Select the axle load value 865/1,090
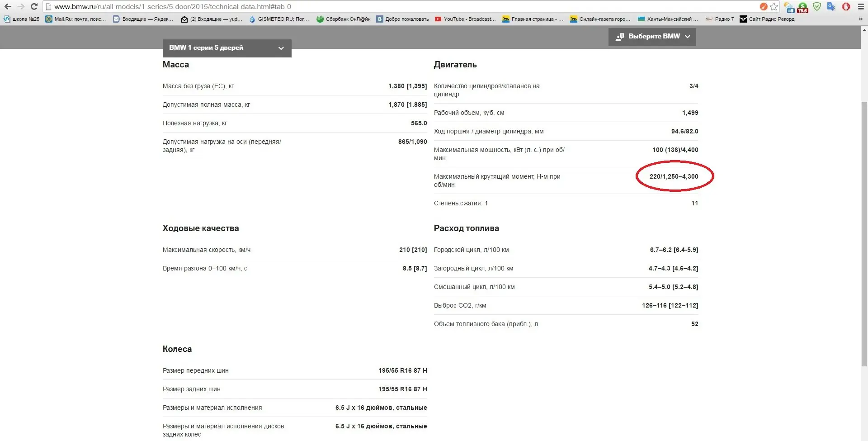This screenshot has height=441, width=868. pos(412,142)
